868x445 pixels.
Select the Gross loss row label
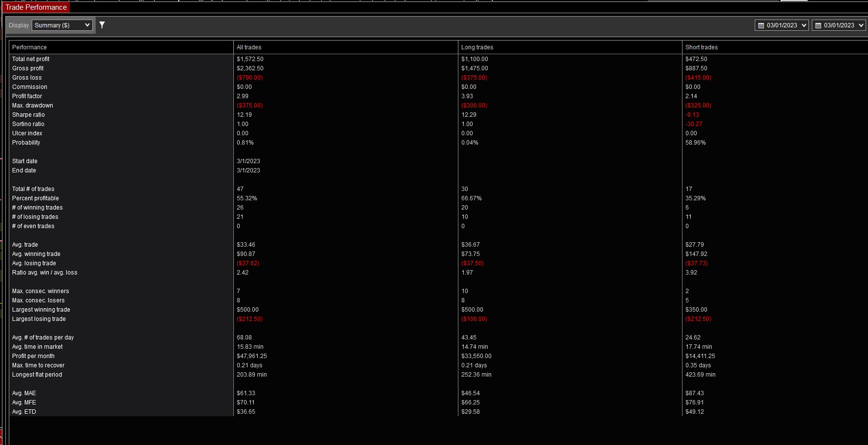click(x=27, y=78)
